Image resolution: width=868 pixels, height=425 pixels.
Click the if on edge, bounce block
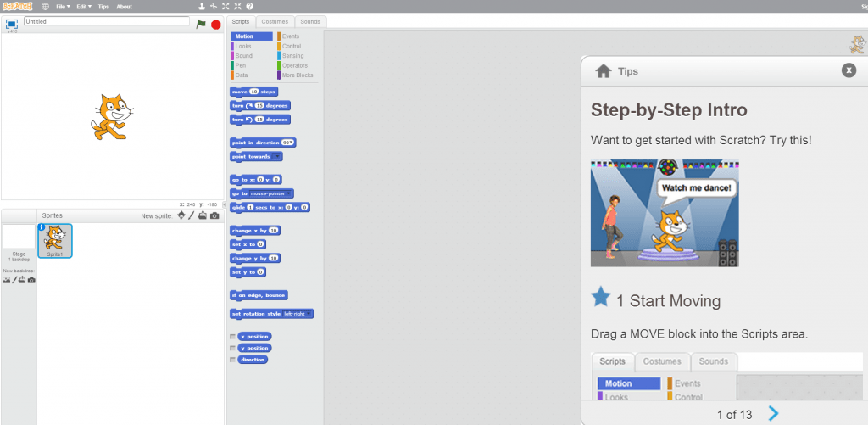[259, 294]
